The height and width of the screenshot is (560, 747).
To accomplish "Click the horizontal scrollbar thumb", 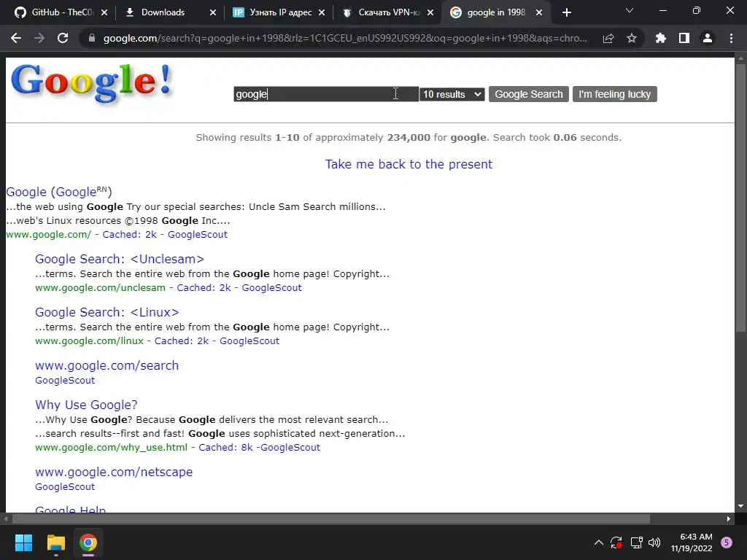I will point(331,518).
